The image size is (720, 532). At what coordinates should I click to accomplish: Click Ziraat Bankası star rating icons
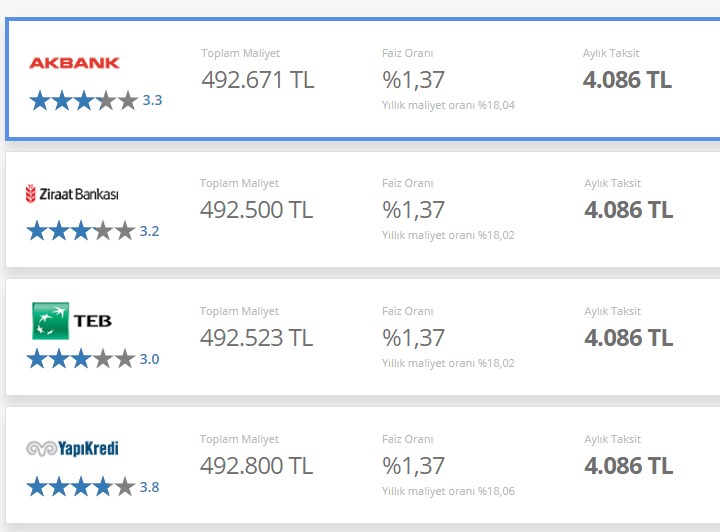tap(81, 230)
